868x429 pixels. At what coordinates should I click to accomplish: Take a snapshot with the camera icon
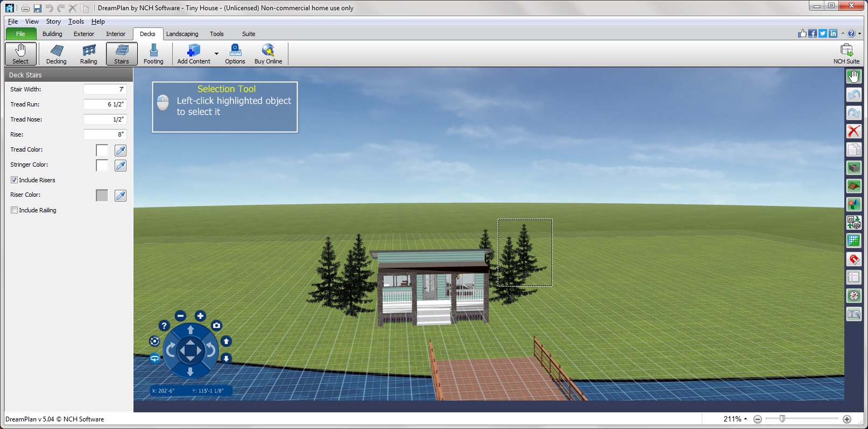pos(216,325)
